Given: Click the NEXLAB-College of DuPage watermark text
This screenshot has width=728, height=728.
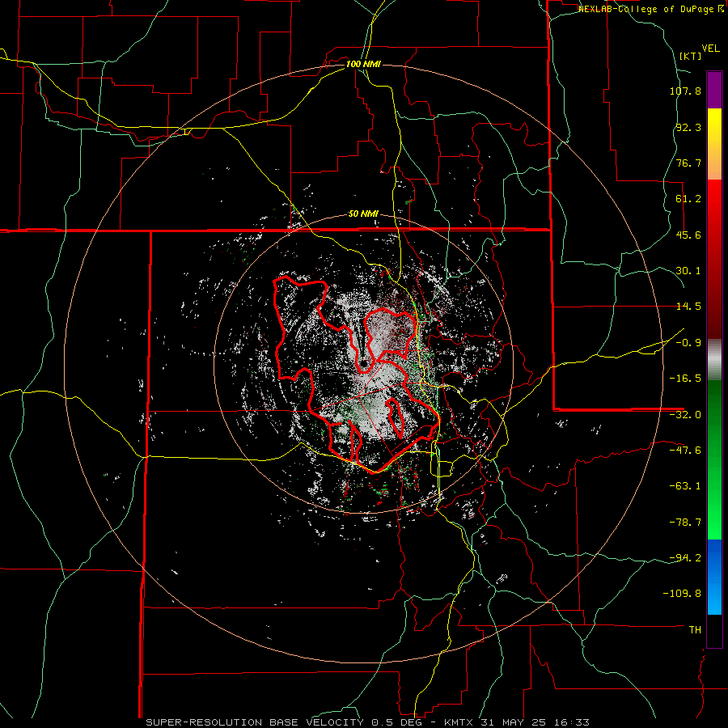Looking at the screenshot, I should (650, 9).
